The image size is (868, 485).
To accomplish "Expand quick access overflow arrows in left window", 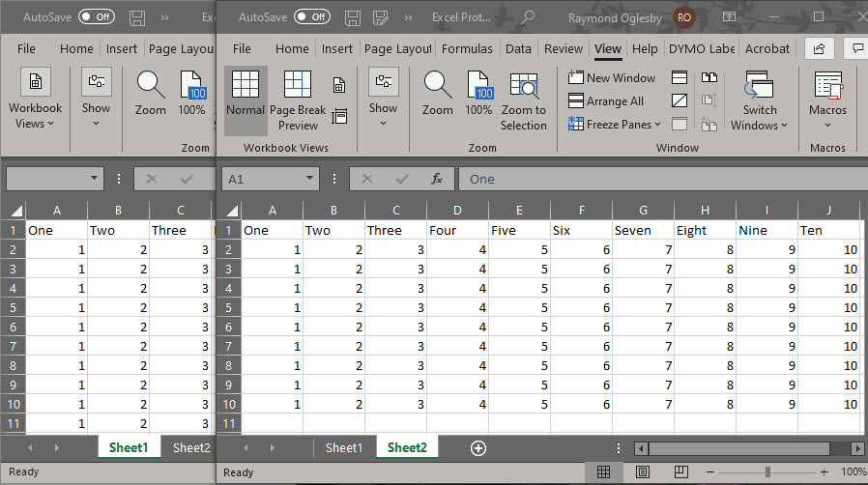I will 164,17.
